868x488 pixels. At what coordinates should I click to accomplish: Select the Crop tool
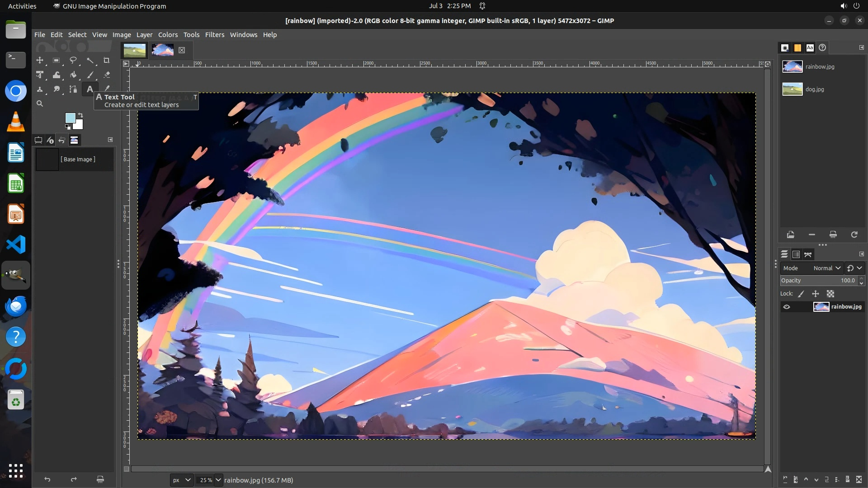tap(107, 60)
